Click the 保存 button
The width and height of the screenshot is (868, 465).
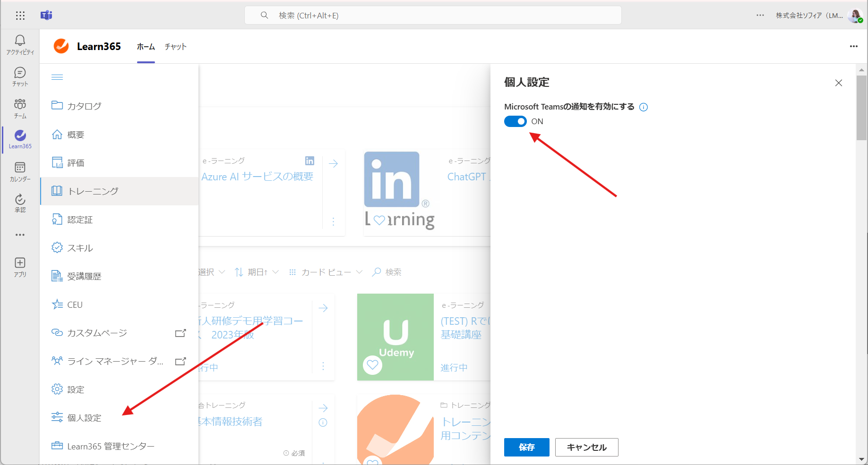click(526, 447)
